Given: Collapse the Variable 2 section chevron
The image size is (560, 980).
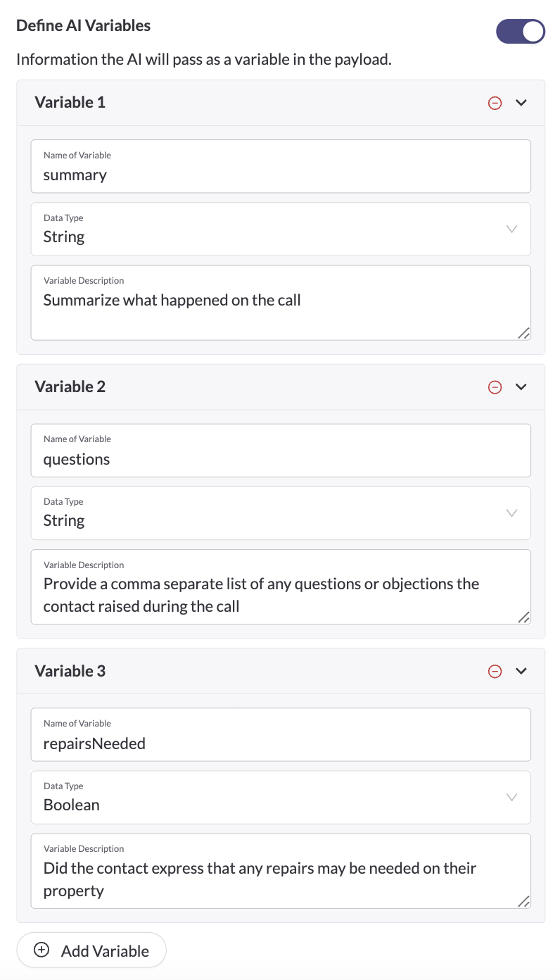Looking at the screenshot, I should (521, 387).
